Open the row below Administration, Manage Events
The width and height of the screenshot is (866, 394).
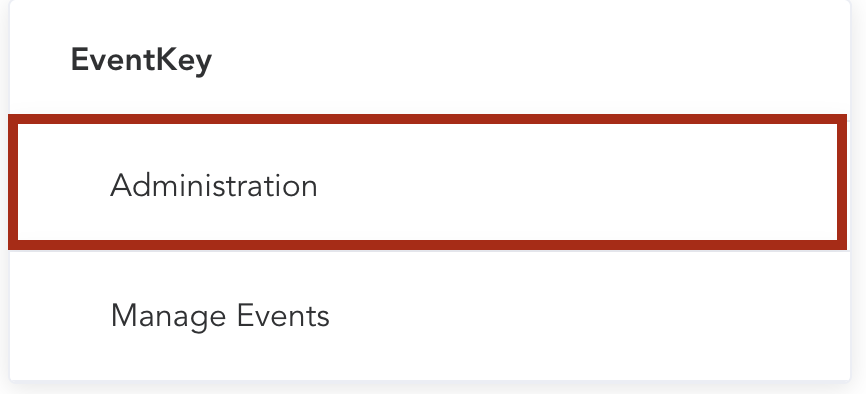[430, 316]
